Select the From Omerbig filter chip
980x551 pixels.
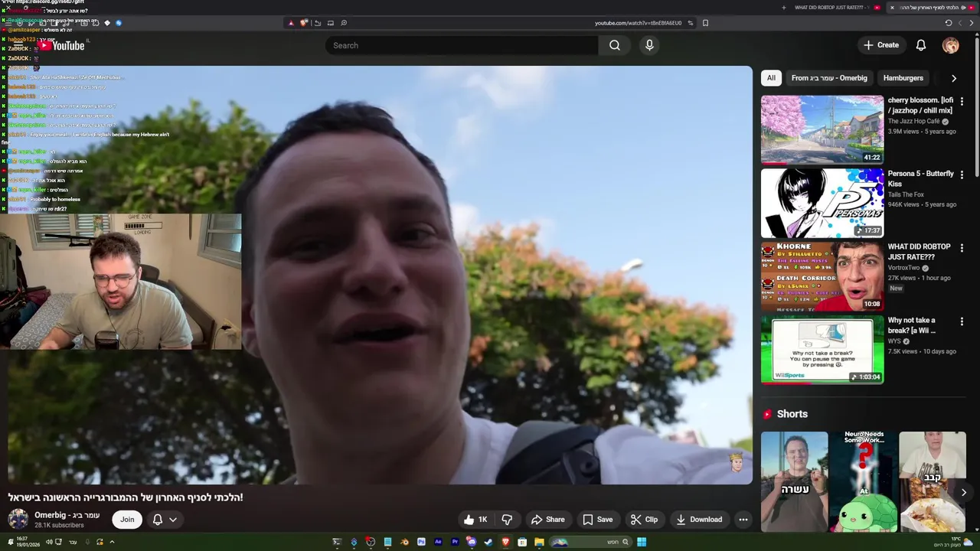coord(829,78)
